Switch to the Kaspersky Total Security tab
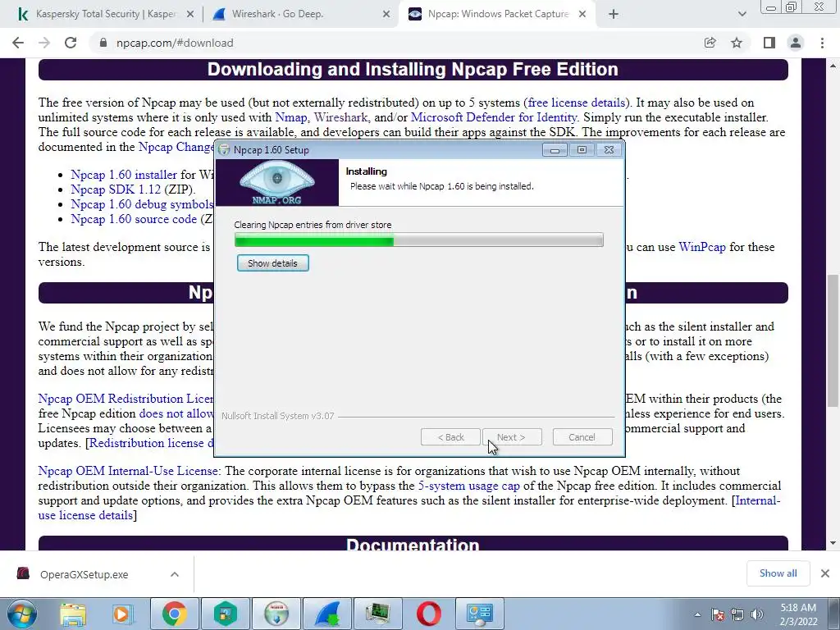Screen dimensions: 840x630 pos(105,14)
